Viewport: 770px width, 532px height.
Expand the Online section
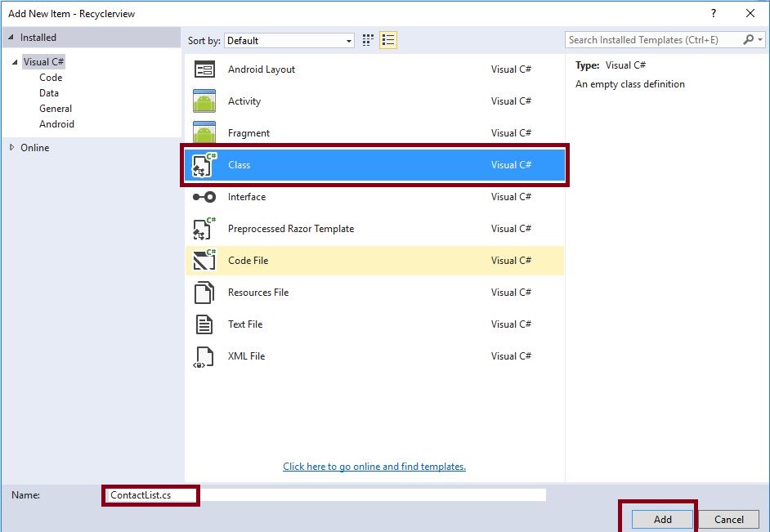[11, 147]
